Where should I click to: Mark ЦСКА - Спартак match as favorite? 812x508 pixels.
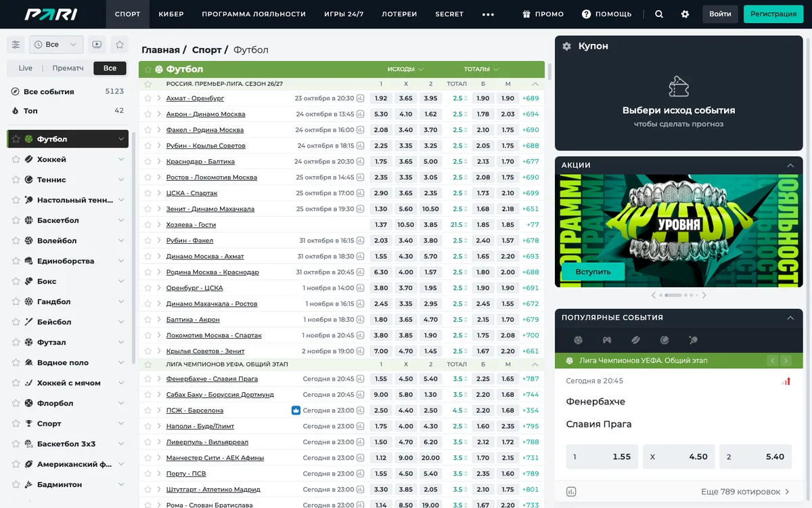(x=148, y=193)
